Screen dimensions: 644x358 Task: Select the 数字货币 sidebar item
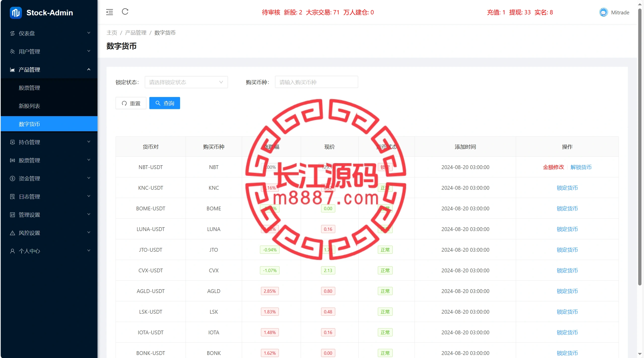(x=49, y=124)
